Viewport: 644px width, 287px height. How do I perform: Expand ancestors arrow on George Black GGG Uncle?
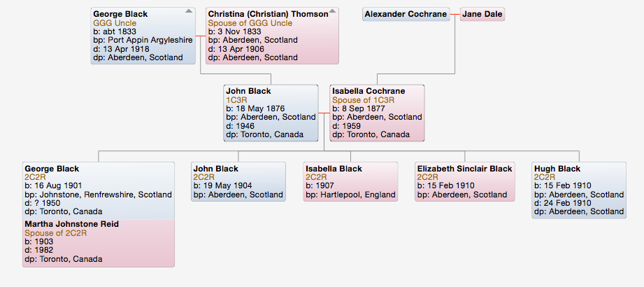[189, 11]
